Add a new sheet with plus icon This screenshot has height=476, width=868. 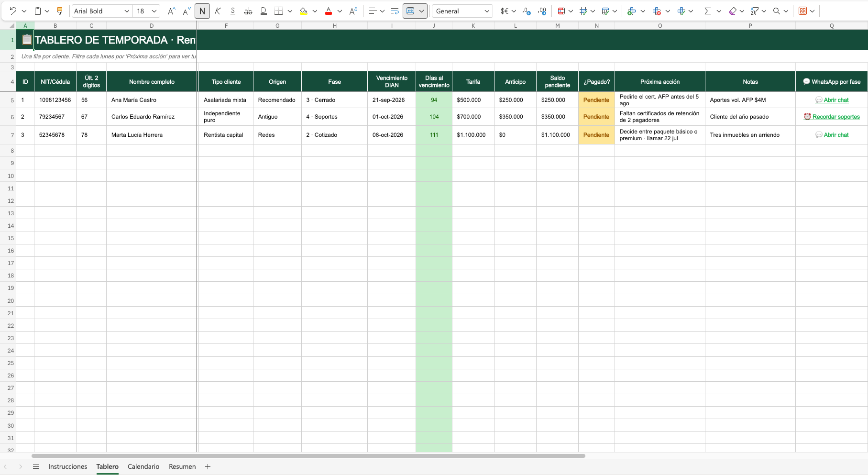click(x=208, y=467)
